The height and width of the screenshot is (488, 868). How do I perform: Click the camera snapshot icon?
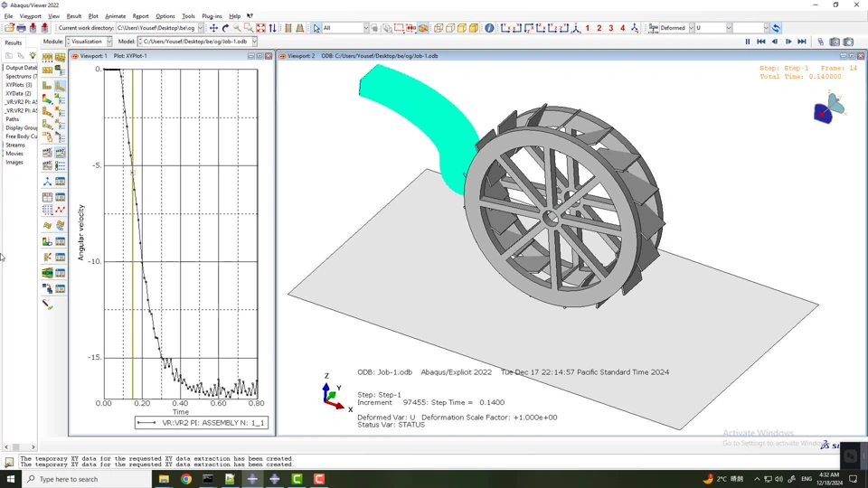pyautogui.click(x=835, y=42)
